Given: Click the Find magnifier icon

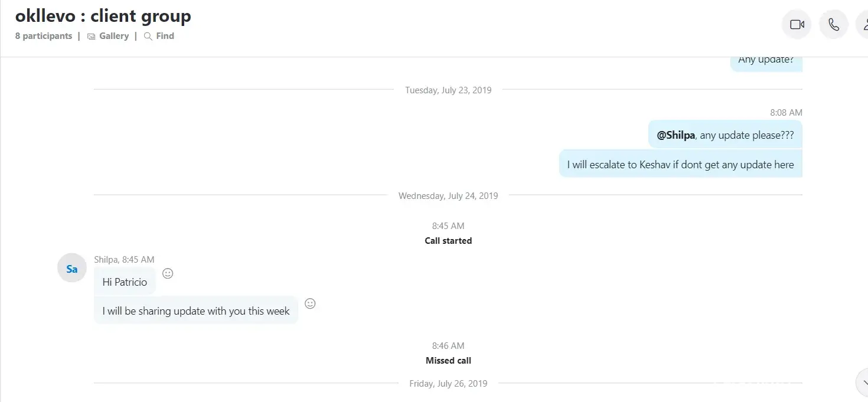Looking at the screenshot, I should [x=148, y=37].
